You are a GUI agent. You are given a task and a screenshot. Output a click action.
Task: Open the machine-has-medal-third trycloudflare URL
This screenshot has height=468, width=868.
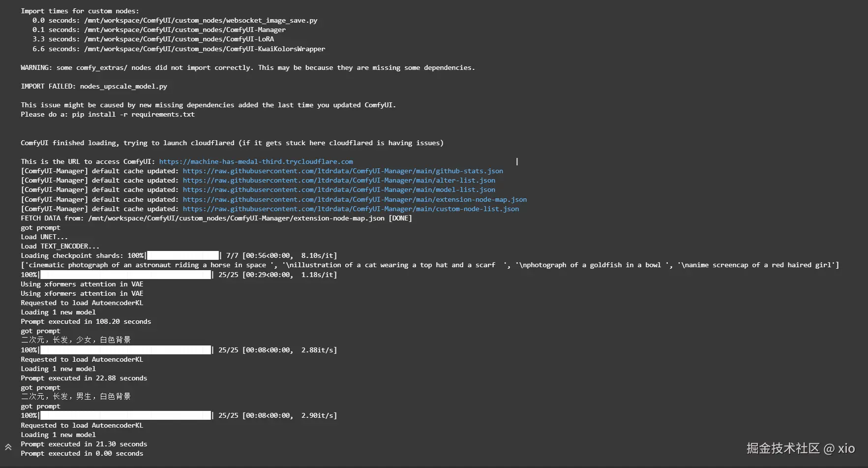point(256,161)
